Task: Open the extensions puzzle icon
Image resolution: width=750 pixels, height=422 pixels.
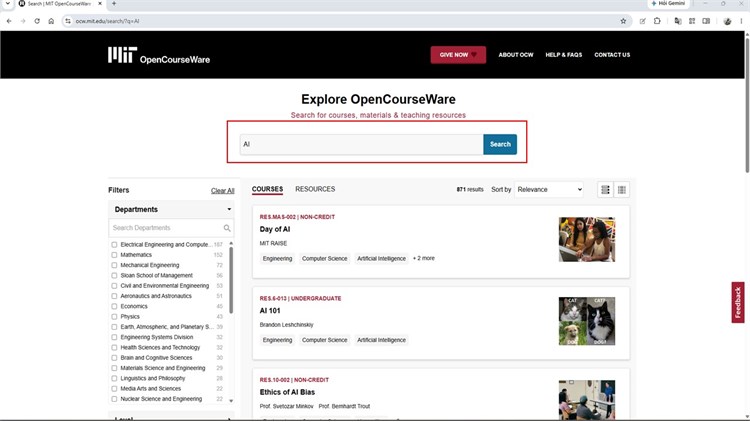Action: coord(657,21)
